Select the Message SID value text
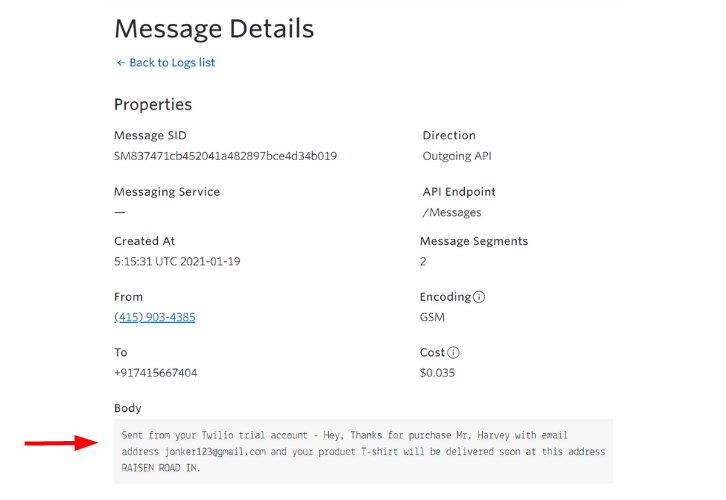Screen dimensions: 726x500 click(x=225, y=156)
